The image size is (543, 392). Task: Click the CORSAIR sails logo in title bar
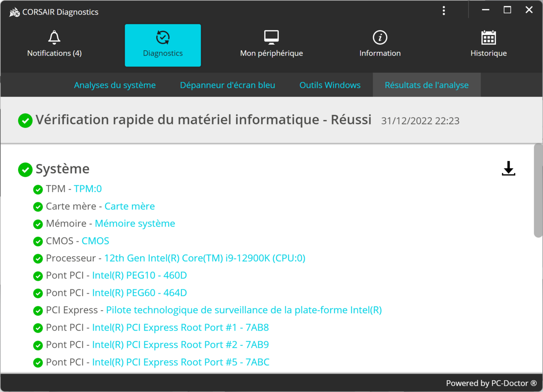click(x=14, y=12)
